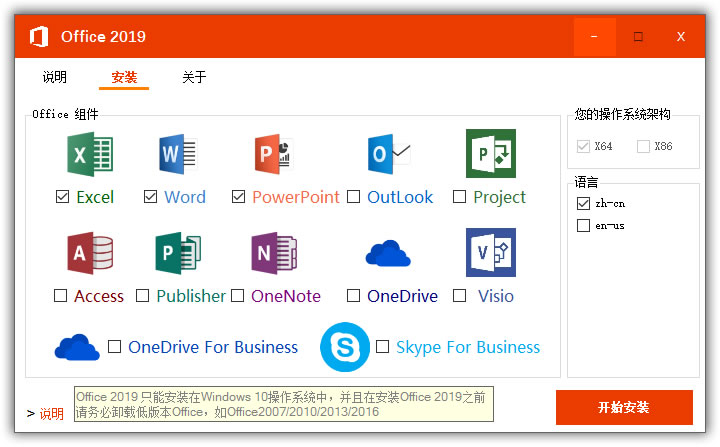Check the Skype For Business checkbox
Viewport: 720px width, 447px height.
coord(382,346)
